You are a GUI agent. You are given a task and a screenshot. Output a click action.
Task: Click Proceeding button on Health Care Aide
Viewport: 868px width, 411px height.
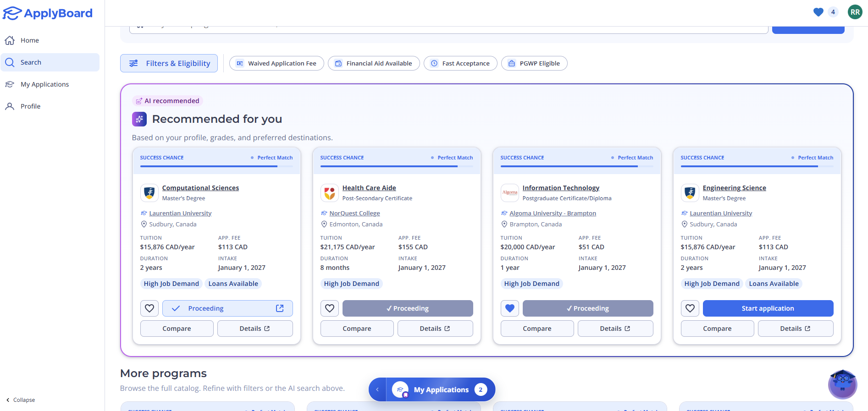click(408, 308)
